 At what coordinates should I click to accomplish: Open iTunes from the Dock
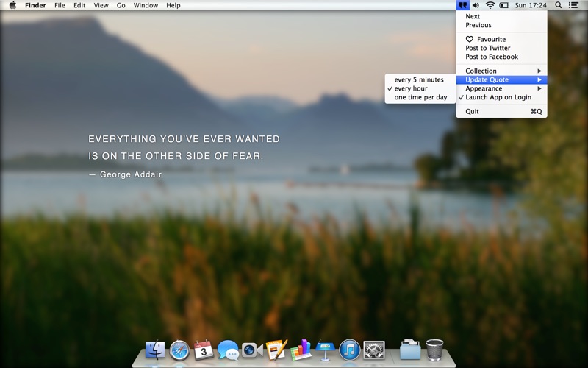(x=350, y=350)
